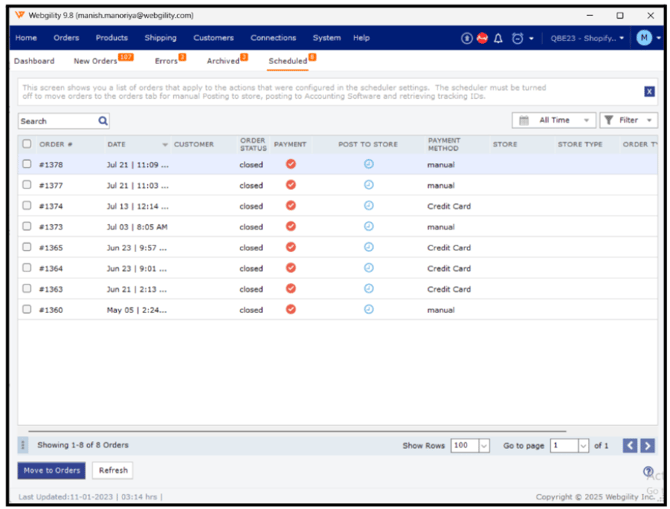Open the All Time date range dropdown
This screenshot has width=670, height=509.
[553, 120]
